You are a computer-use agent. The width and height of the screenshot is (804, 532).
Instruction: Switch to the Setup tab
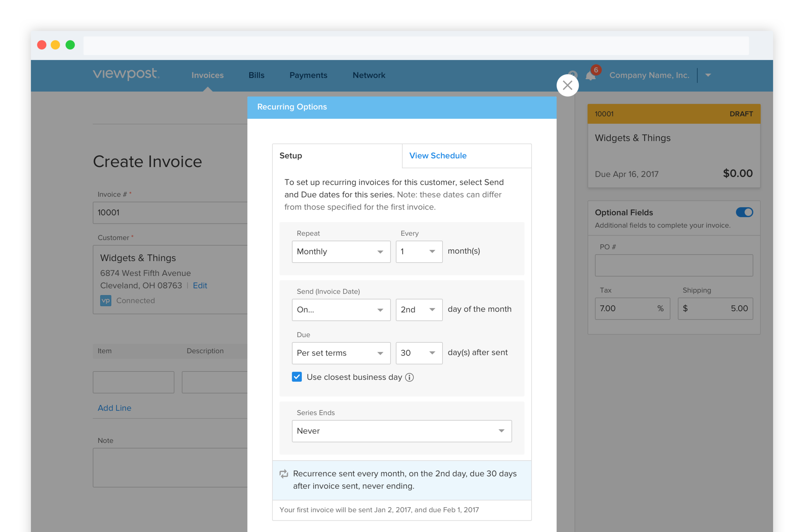pyautogui.click(x=337, y=156)
